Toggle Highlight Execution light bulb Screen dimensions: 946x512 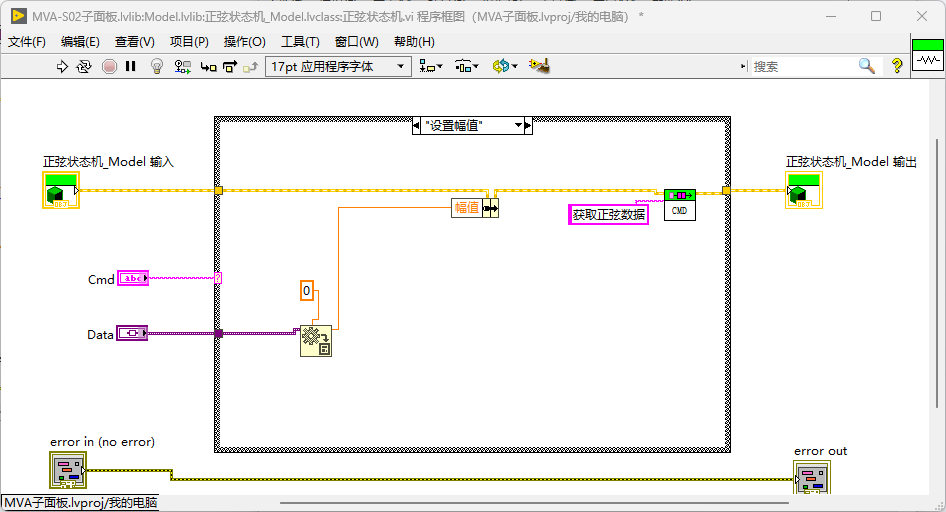pos(157,66)
